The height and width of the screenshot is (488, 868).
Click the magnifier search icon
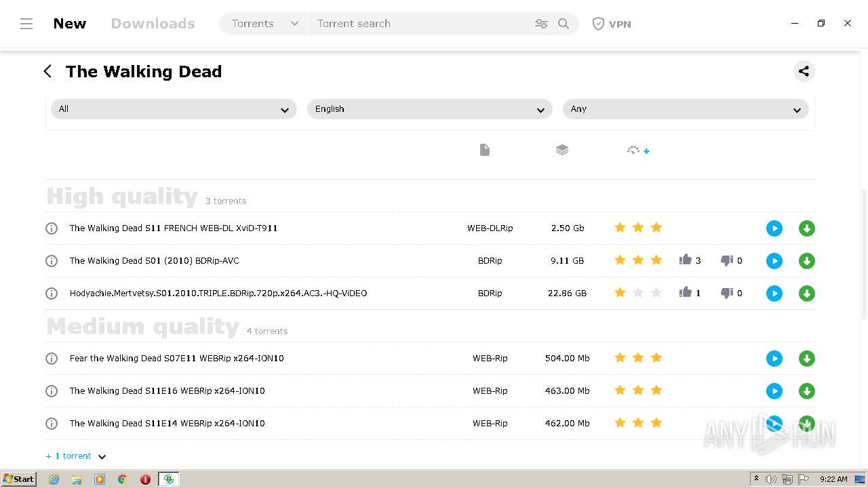pyautogui.click(x=564, y=24)
